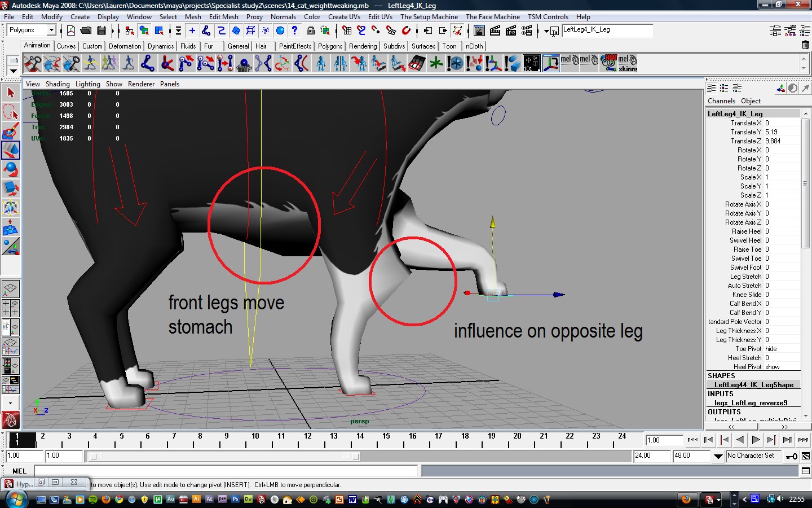Open the playback rate dropdown next to 48.00

pyautogui.click(x=718, y=456)
